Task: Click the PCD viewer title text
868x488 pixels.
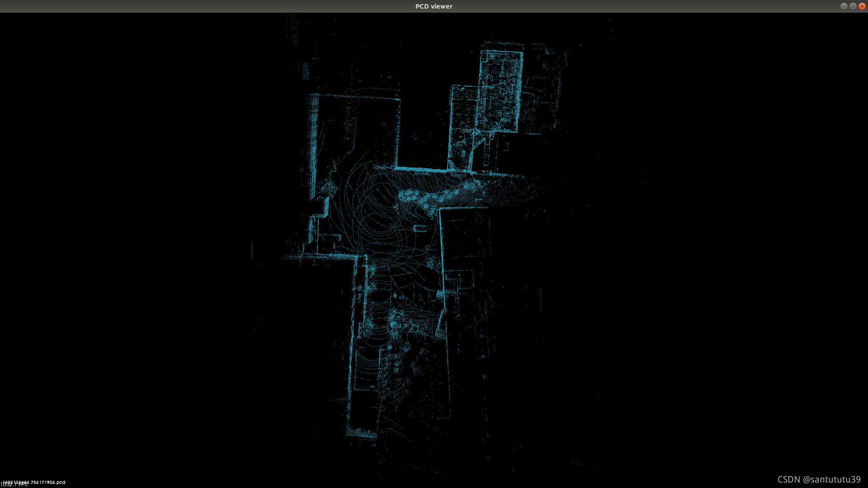Action: (x=434, y=6)
